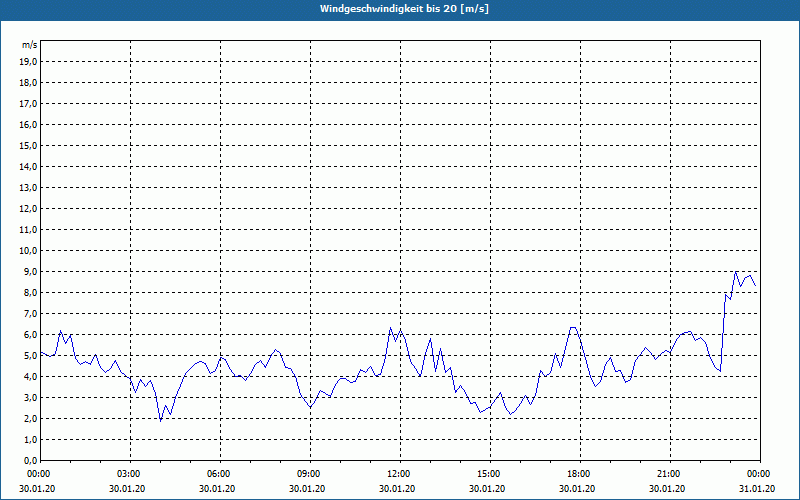The width and height of the screenshot is (800, 500).
Task: Click the "31.01.20" date label
Action: 757,489
